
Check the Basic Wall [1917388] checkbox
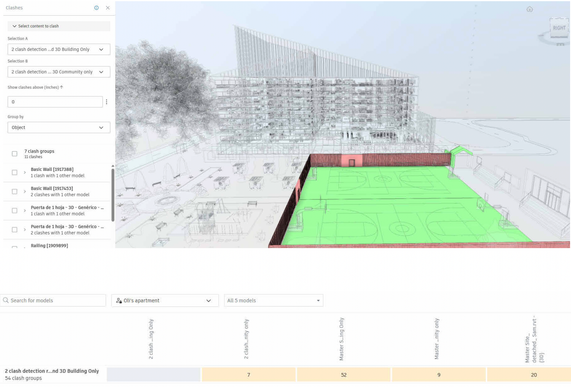tap(15, 172)
